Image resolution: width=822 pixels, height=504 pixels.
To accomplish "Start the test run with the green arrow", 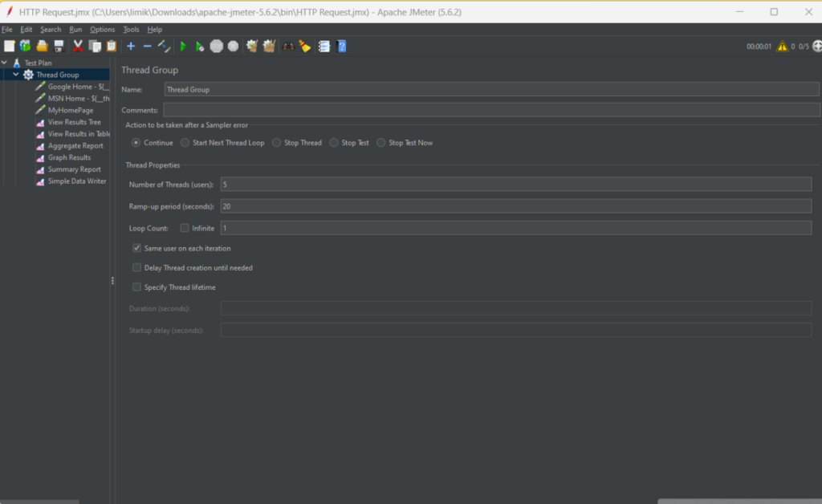I will pos(183,46).
